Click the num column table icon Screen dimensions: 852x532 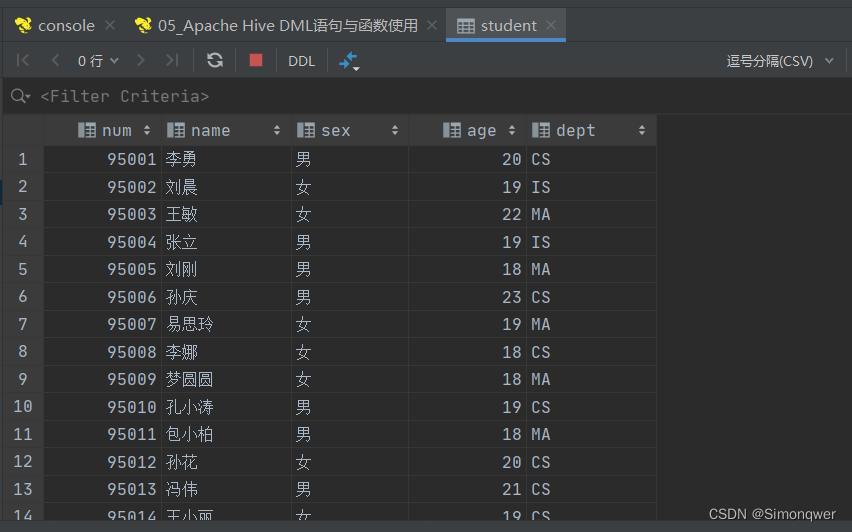click(x=87, y=130)
